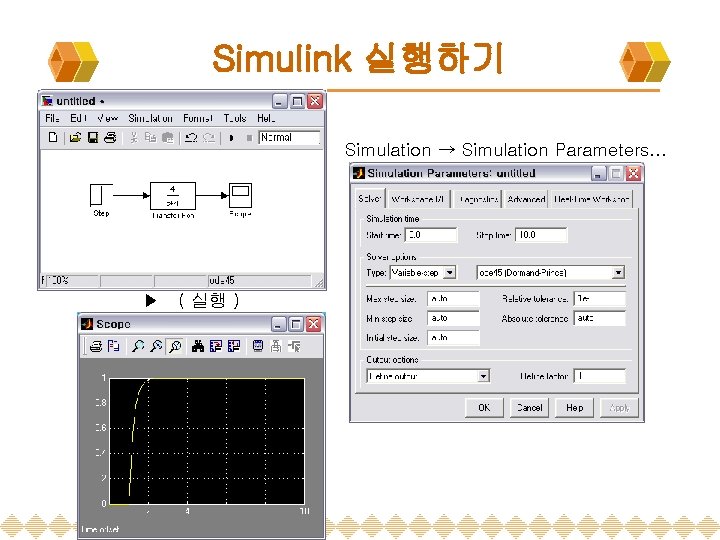Close the Scope window

314,324
